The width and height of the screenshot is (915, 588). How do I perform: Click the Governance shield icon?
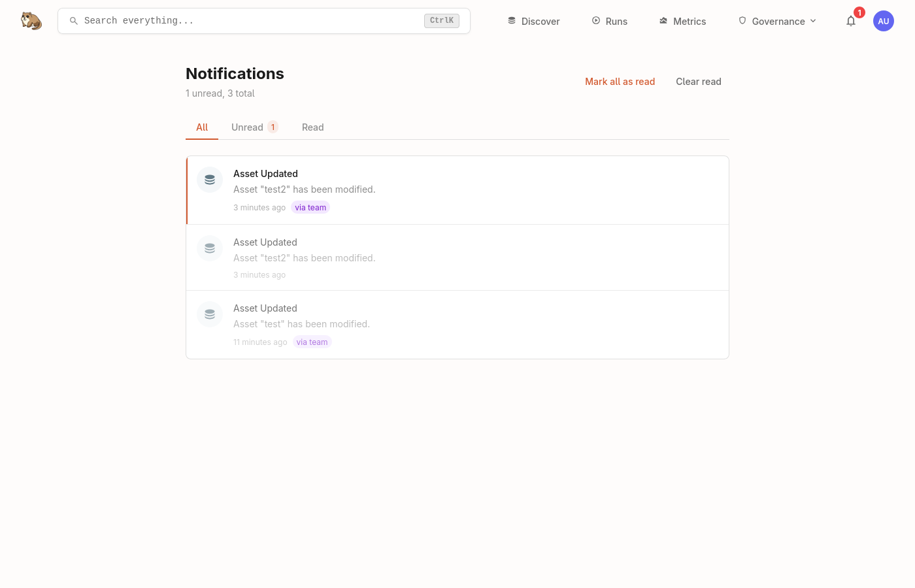742,20
